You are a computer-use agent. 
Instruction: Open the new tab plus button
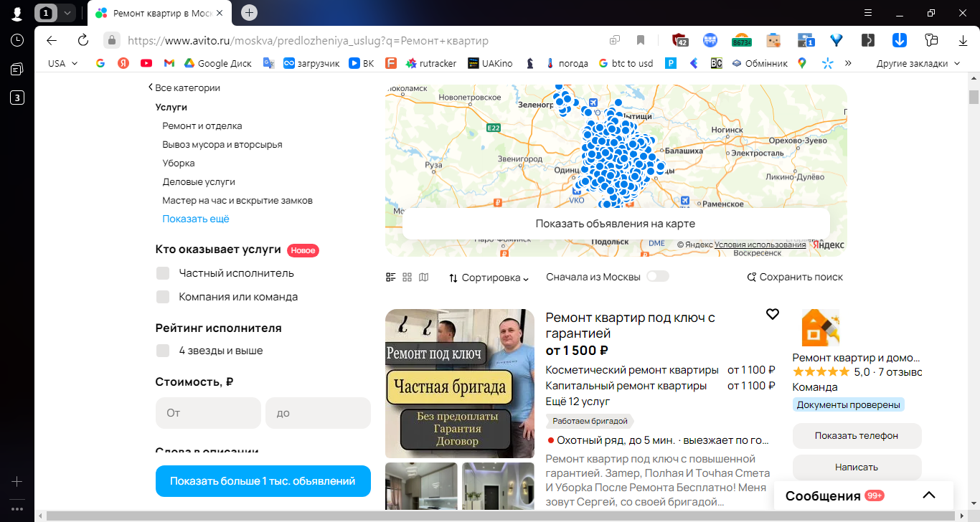click(249, 12)
